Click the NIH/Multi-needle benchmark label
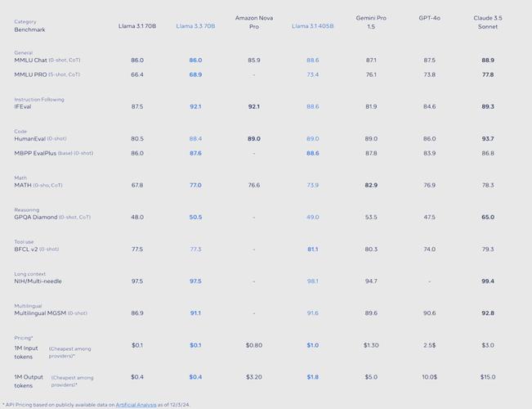The width and height of the screenshot is (532, 409). [38, 281]
